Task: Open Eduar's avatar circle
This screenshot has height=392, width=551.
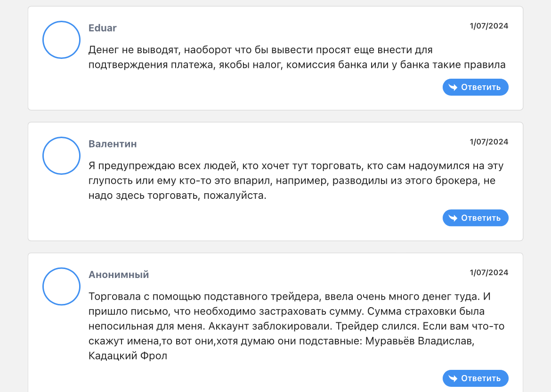Action: [x=62, y=40]
